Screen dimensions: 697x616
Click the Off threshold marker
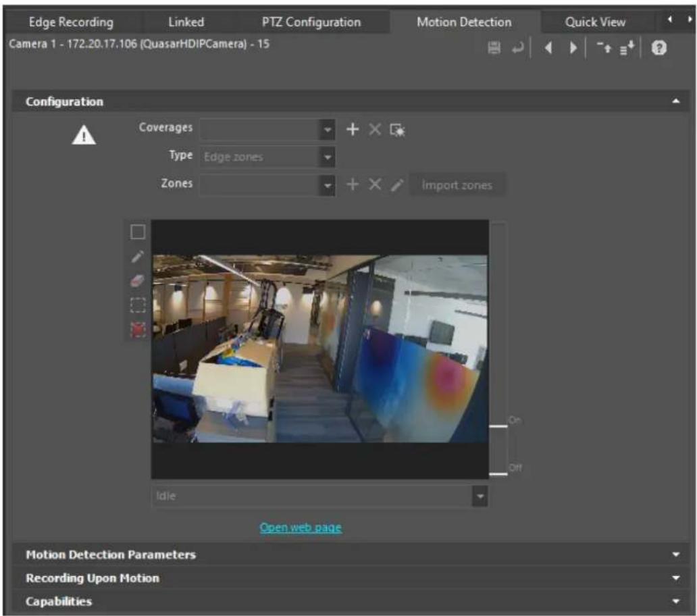(x=498, y=473)
